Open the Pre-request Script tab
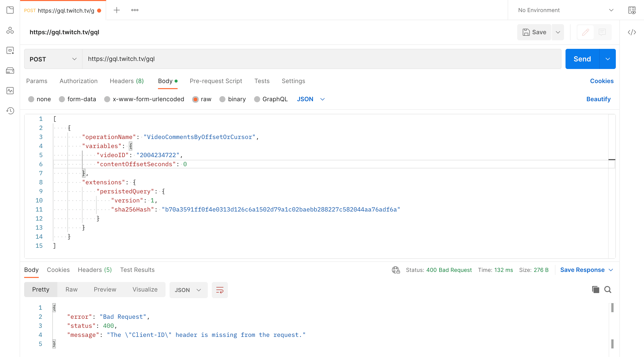This screenshot has width=644, height=357. click(216, 81)
